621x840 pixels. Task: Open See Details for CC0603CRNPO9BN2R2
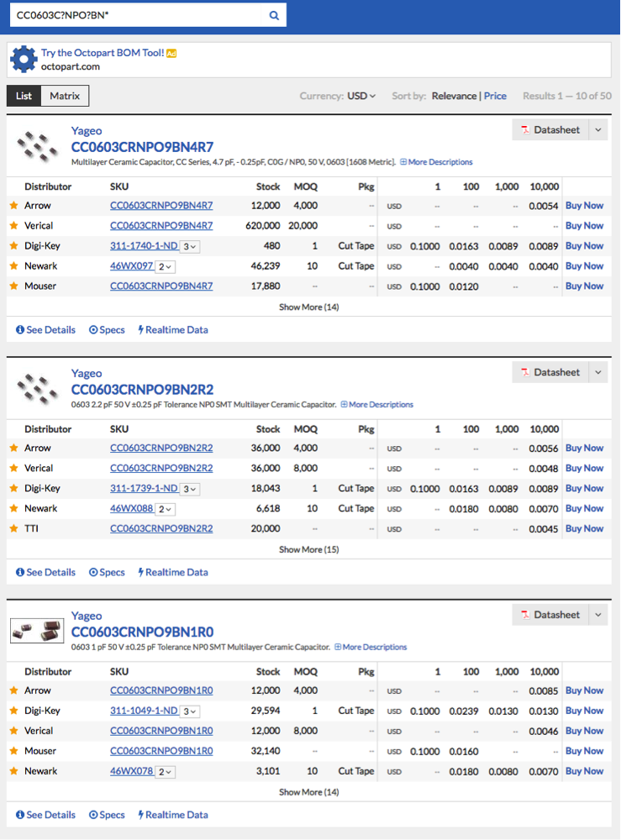click(45, 572)
